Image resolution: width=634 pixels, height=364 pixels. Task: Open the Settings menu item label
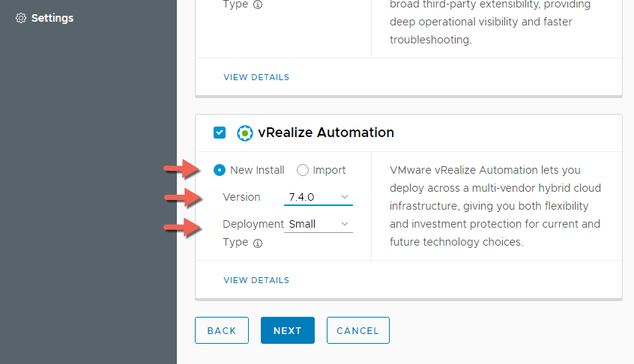[x=52, y=18]
